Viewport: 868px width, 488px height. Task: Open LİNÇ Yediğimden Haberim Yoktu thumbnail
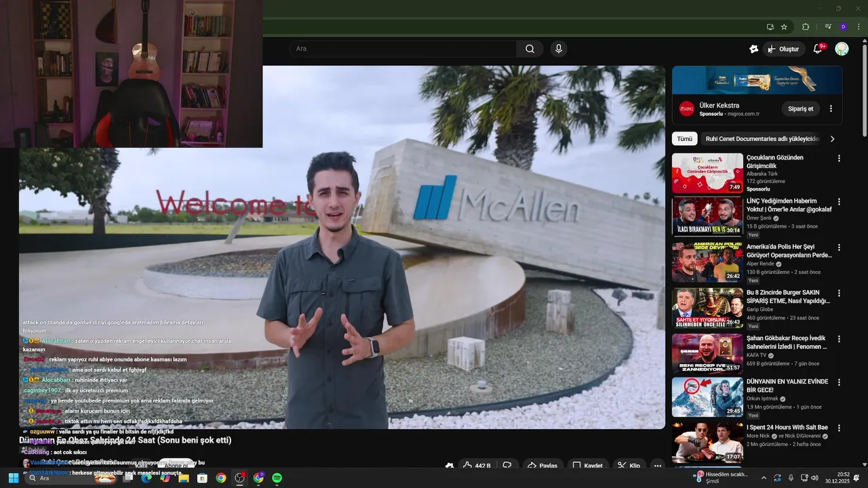tap(707, 217)
